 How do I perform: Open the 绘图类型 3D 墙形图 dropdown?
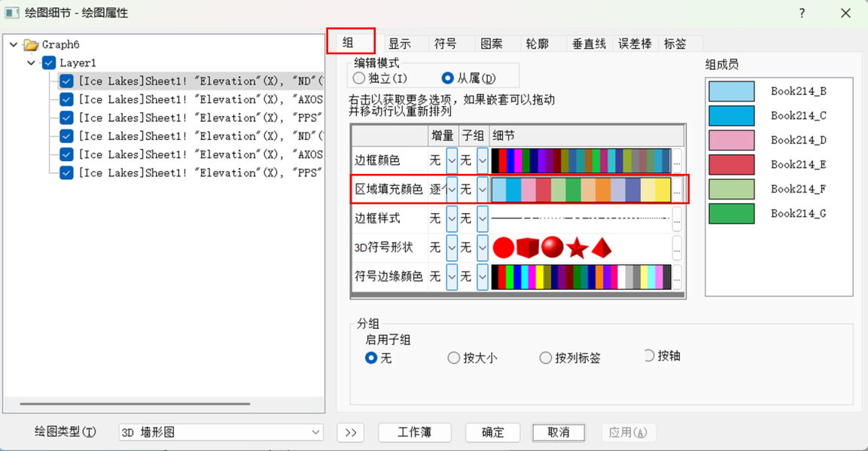click(x=221, y=432)
